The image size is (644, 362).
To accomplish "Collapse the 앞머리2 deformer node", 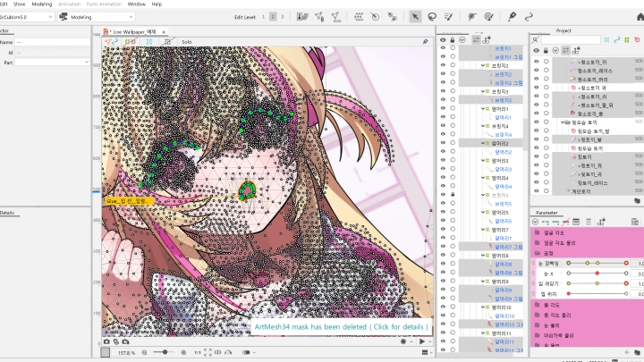I will (x=483, y=143).
